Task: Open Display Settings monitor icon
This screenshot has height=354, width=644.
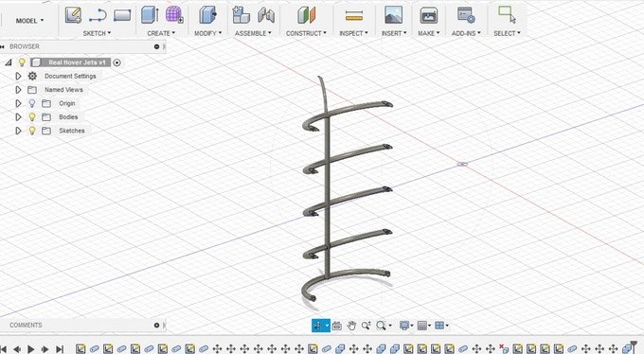Action: tap(404, 326)
